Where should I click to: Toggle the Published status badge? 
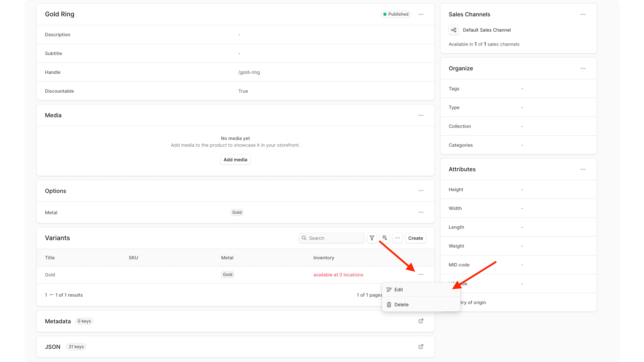tap(396, 14)
